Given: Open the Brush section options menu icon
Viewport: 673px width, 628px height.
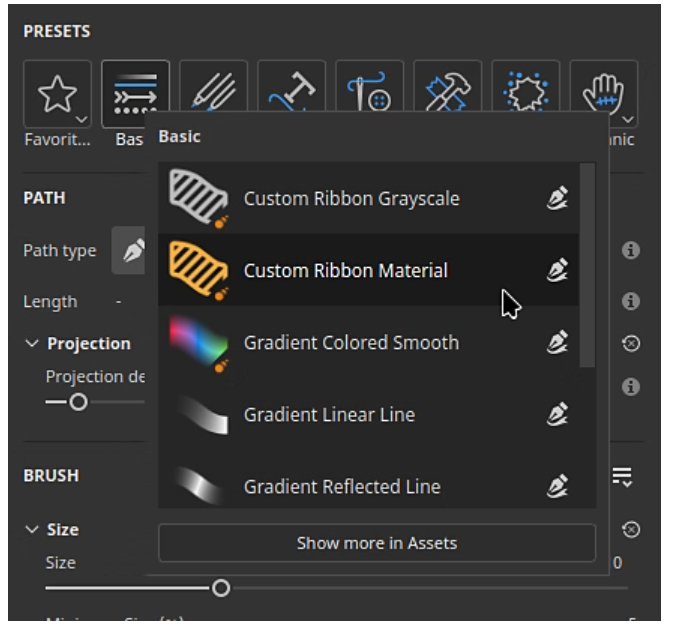Looking at the screenshot, I should click(x=621, y=476).
